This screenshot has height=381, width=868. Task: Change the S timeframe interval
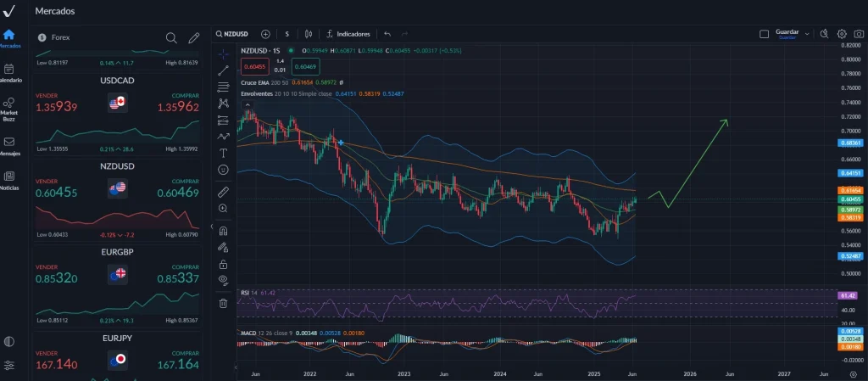(287, 34)
